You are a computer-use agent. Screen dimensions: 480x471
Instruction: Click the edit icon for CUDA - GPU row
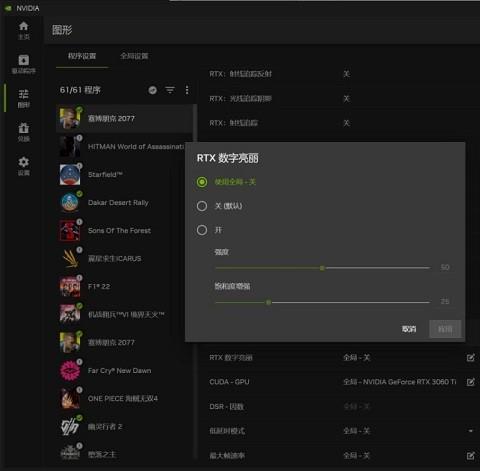click(x=470, y=382)
